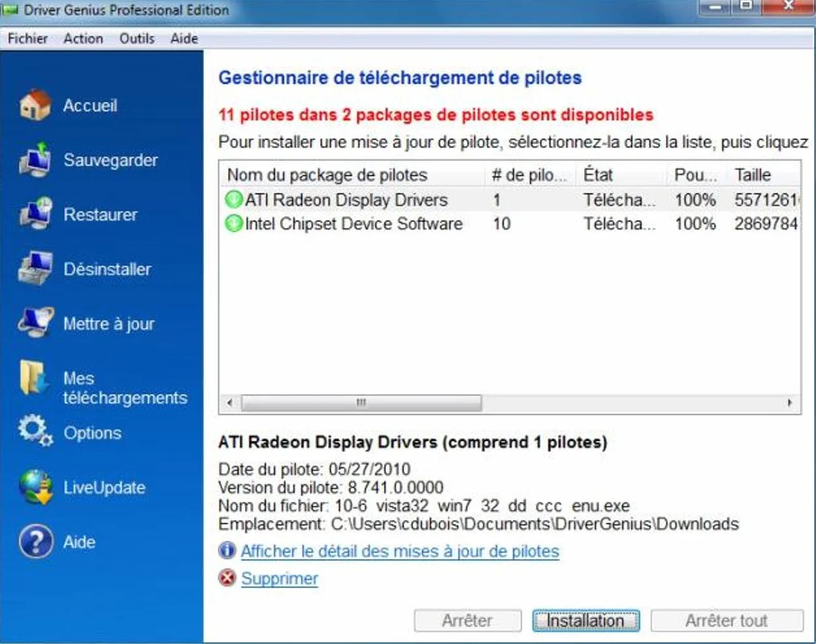Click the size value 2869784

(x=766, y=224)
